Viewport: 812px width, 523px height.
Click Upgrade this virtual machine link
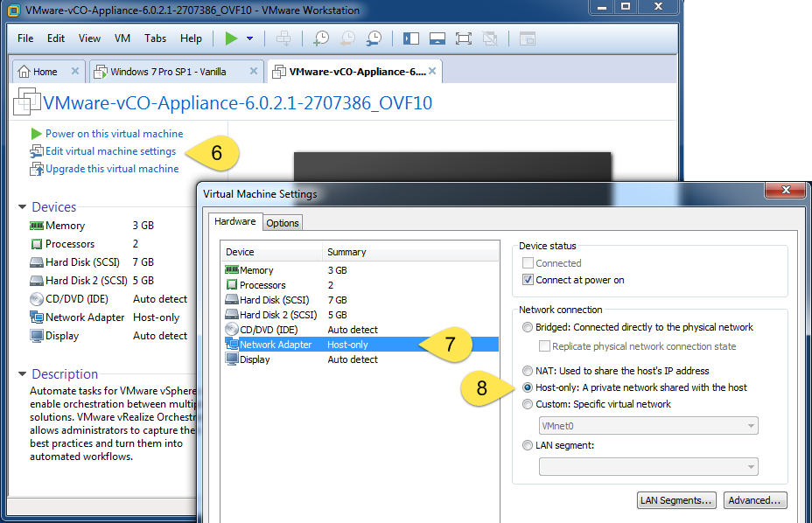click(x=112, y=169)
